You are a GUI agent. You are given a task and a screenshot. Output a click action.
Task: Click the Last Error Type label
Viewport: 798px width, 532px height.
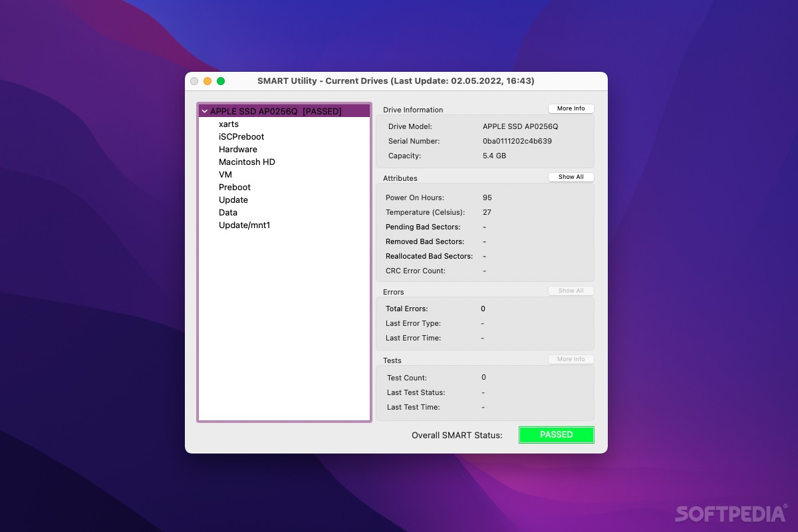click(413, 323)
